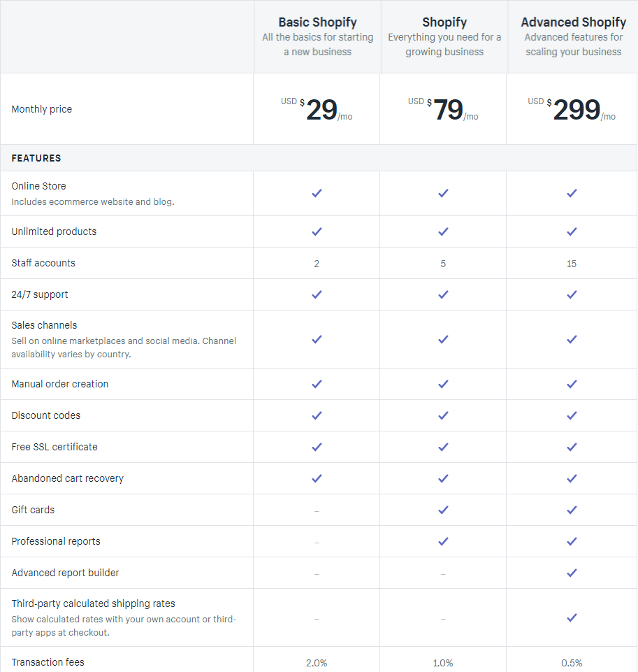
Task: Click the Gift cards dash under Basic Shopify
Action: point(317,511)
